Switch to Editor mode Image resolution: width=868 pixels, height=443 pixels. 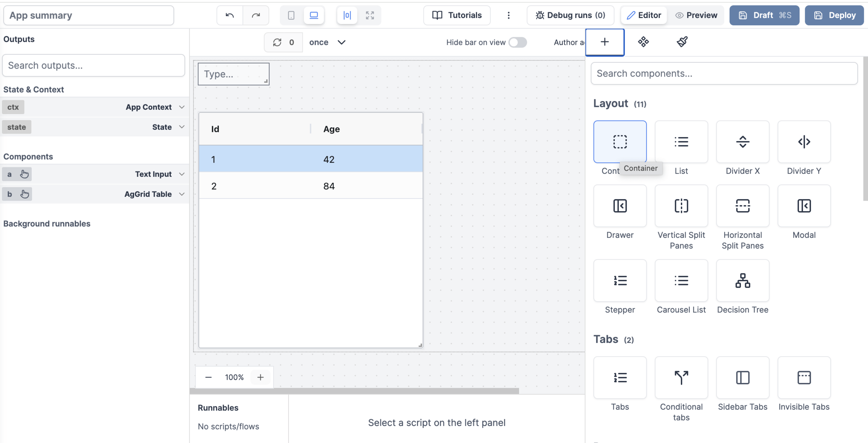point(644,15)
